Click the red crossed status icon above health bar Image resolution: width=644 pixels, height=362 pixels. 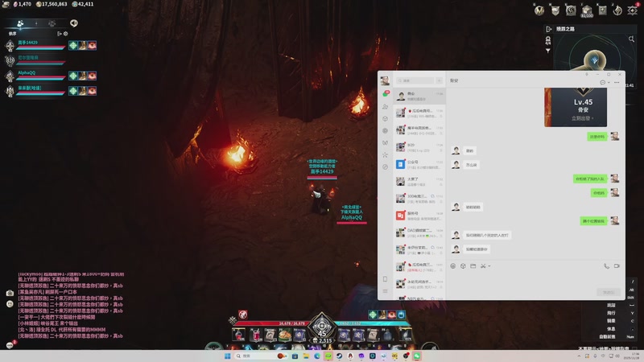coord(243,315)
